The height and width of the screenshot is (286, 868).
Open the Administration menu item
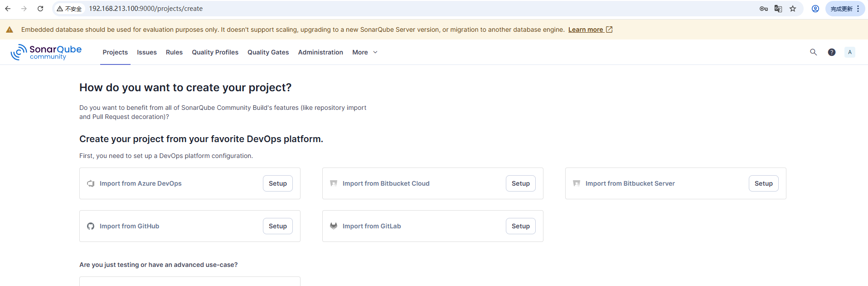[x=320, y=52]
